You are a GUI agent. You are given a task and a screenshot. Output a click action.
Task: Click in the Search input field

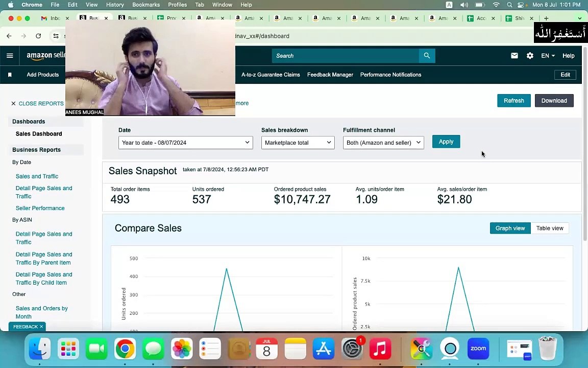(x=345, y=56)
